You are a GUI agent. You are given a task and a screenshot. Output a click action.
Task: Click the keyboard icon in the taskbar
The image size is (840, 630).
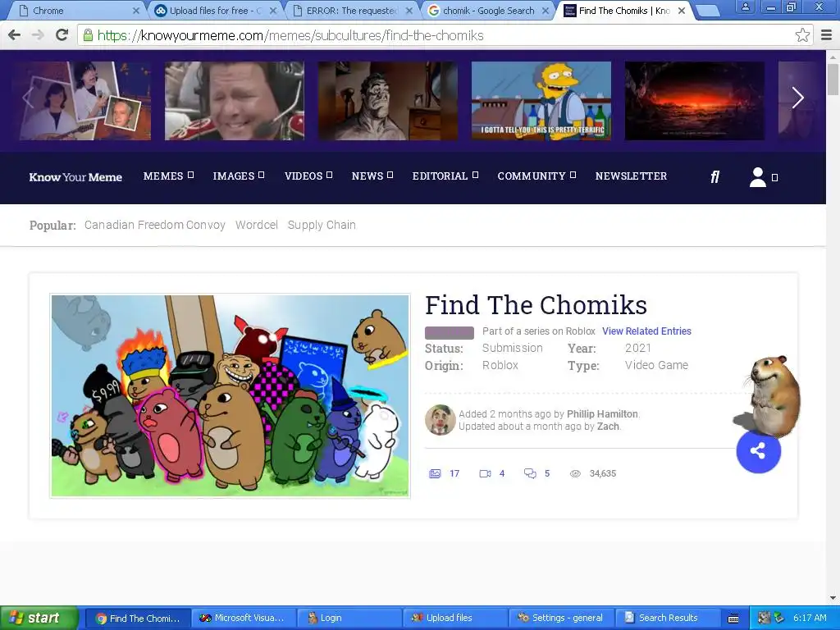click(733, 619)
